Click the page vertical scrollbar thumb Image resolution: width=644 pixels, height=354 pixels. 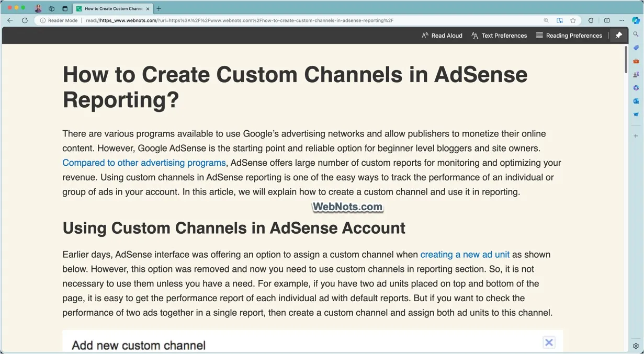pyautogui.click(x=626, y=60)
